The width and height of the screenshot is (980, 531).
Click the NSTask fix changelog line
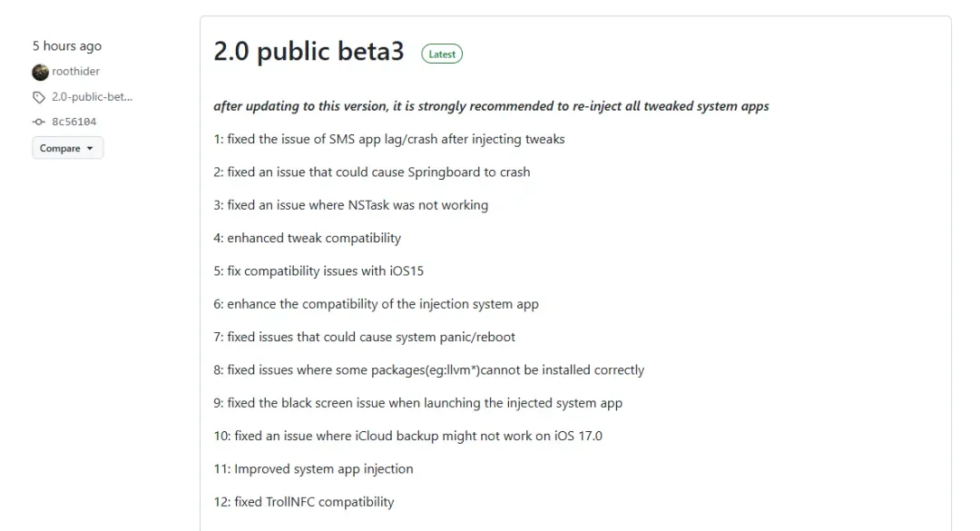(x=351, y=205)
